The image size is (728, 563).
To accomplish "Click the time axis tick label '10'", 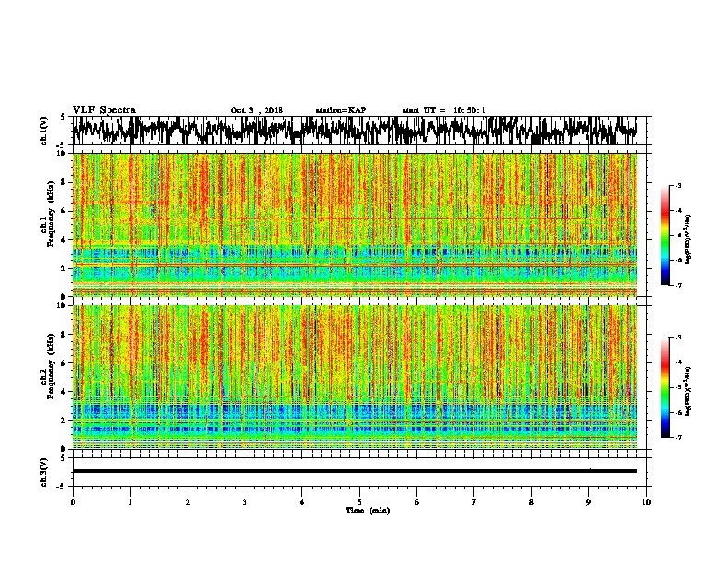I will click(x=646, y=501).
